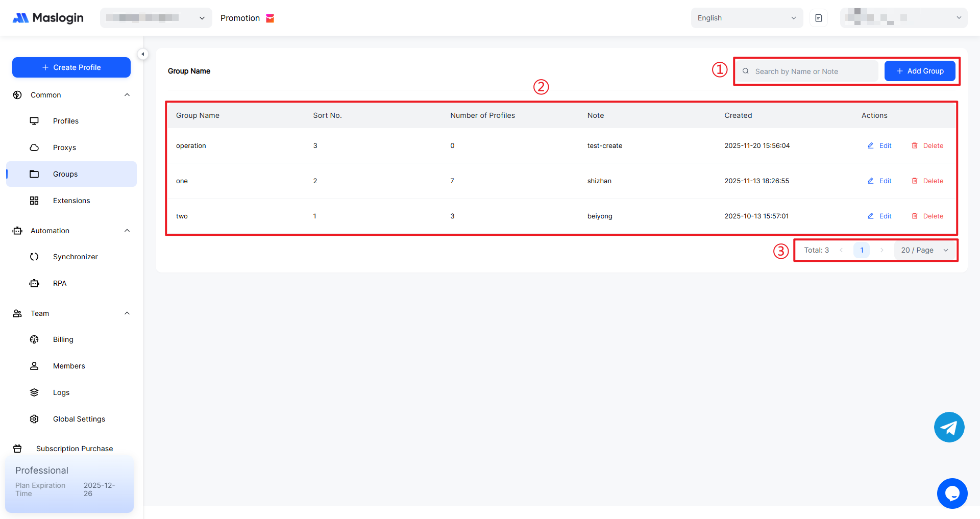Screen dimensions: 980x519
Task: Collapse the sidebar with the arrow toggle
Action: point(143,54)
